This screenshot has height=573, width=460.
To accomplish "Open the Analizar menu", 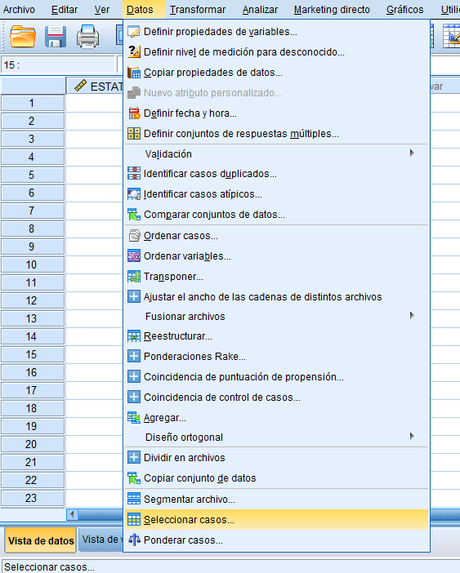I will pos(260,10).
